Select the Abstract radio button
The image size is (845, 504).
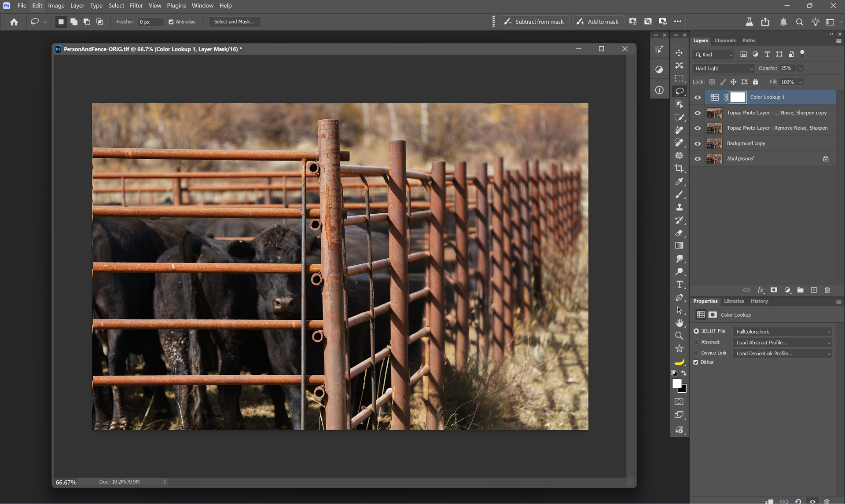tap(696, 342)
